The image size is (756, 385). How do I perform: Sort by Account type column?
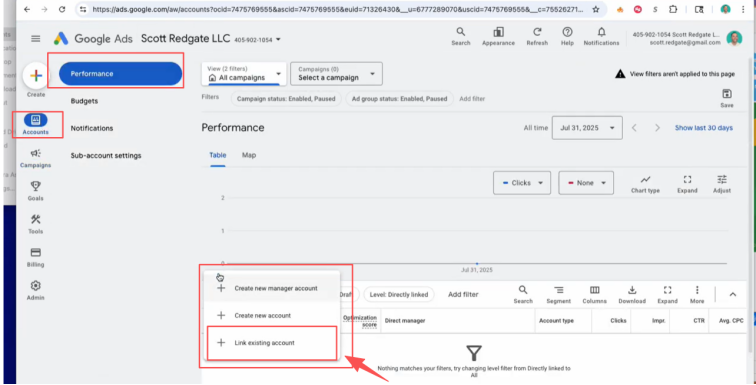(x=556, y=320)
